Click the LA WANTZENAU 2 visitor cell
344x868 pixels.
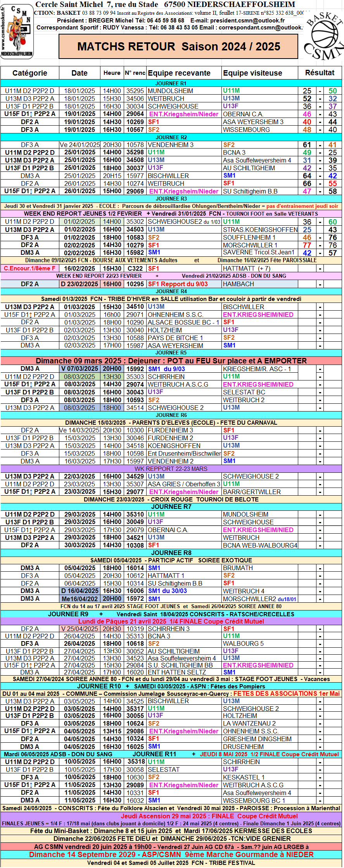coord(260,723)
